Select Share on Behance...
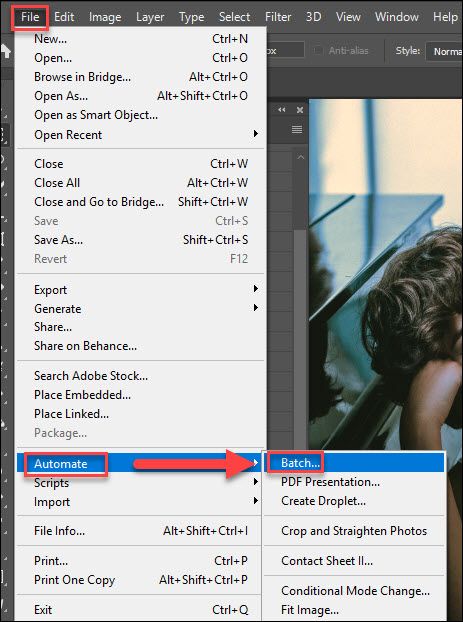 click(140, 346)
